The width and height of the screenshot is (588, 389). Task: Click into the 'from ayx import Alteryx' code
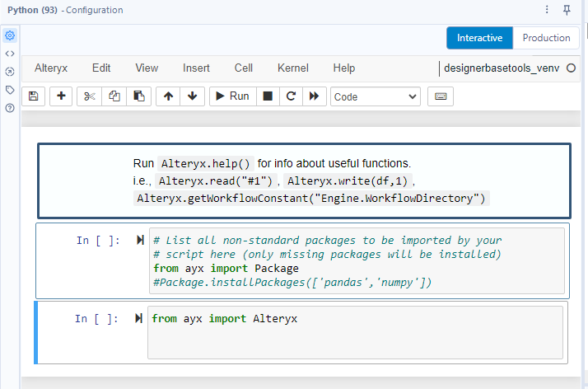[x=224, y=318]
